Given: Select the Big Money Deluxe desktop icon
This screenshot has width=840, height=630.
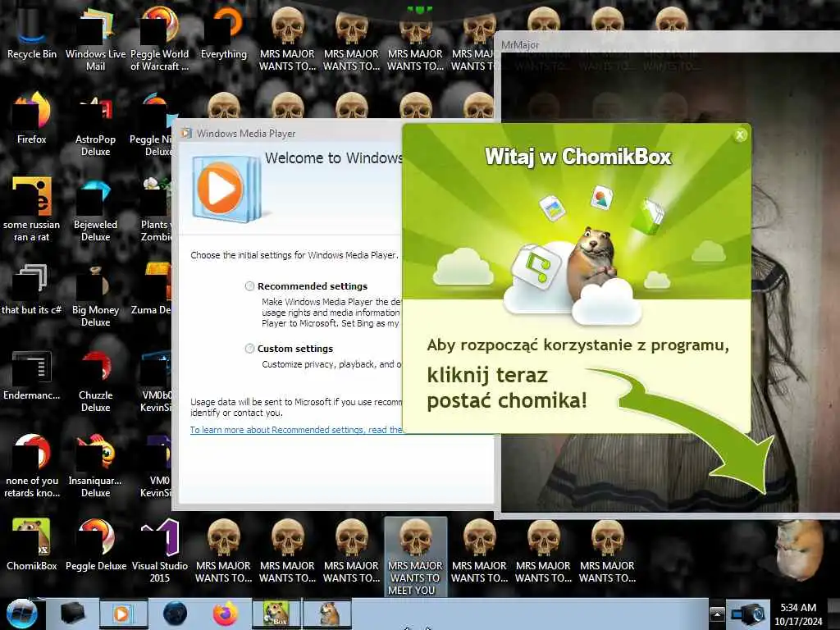Looking at the screenshot, I should click(x=95, y=294).
